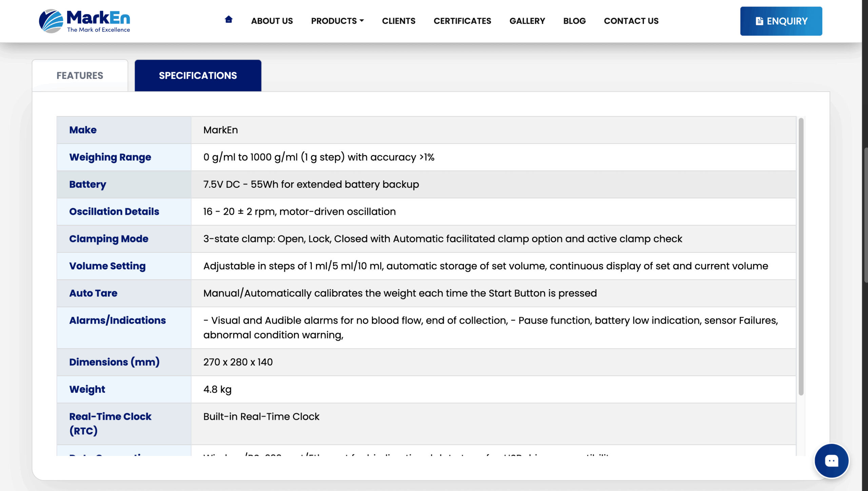Screen dimensions: 868x491
Task: Select the Specifications tab
Action: pyautogui.click(x=198, y=75)
